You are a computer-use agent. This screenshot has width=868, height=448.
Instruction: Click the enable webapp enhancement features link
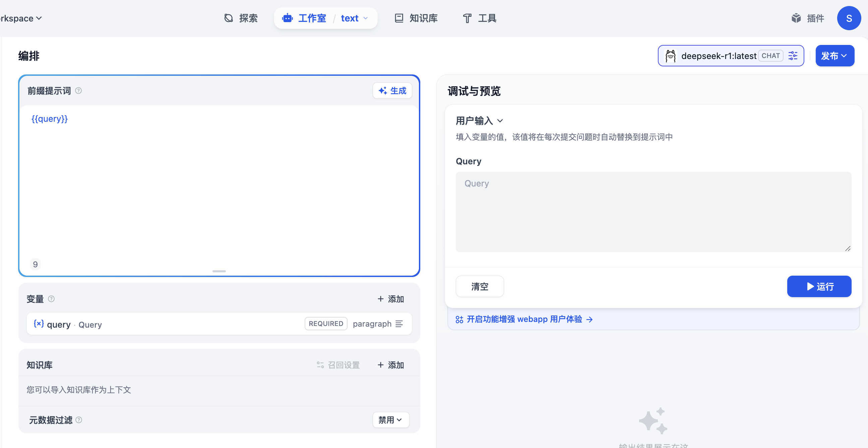524,319
